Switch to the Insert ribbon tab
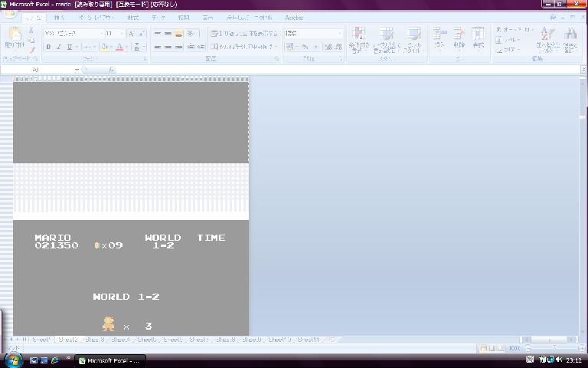The image size is (588, 368). (x=59, y=18)
